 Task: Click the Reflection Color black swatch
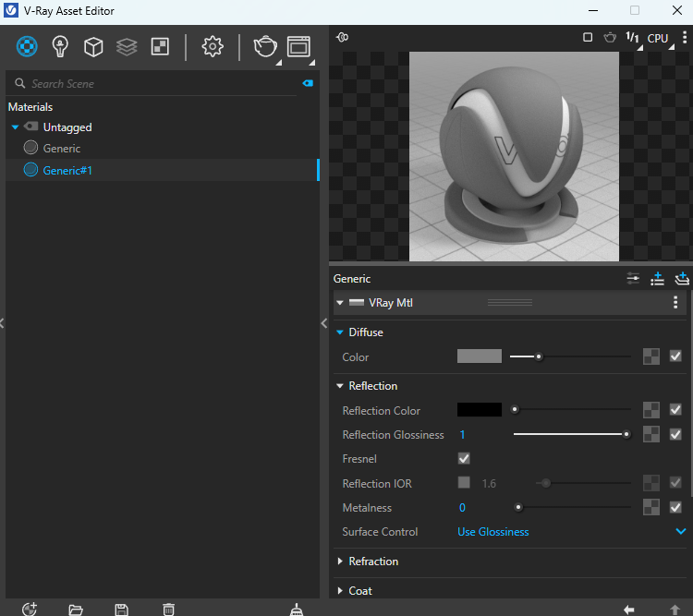(x=480, y=410)
